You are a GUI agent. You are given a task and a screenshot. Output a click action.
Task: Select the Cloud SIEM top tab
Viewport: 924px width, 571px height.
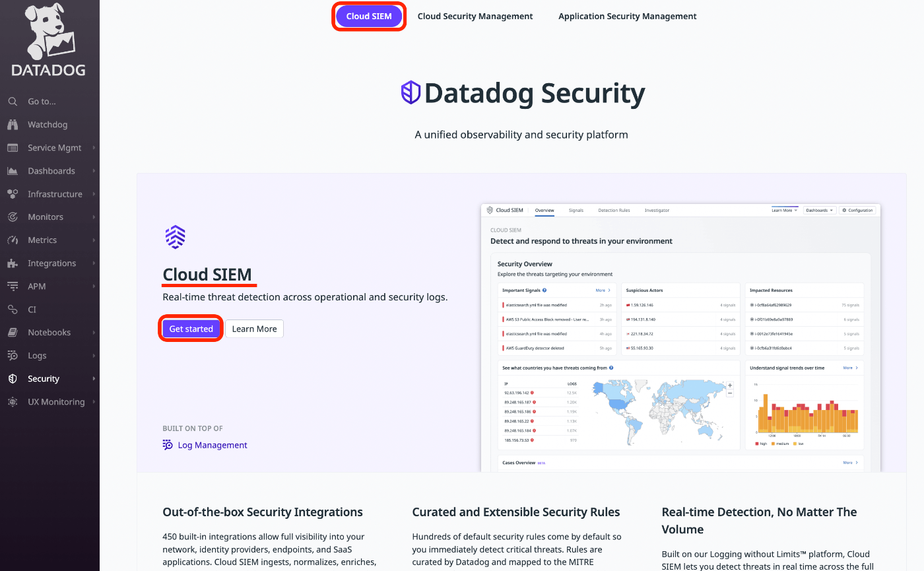tap(369, 16)
